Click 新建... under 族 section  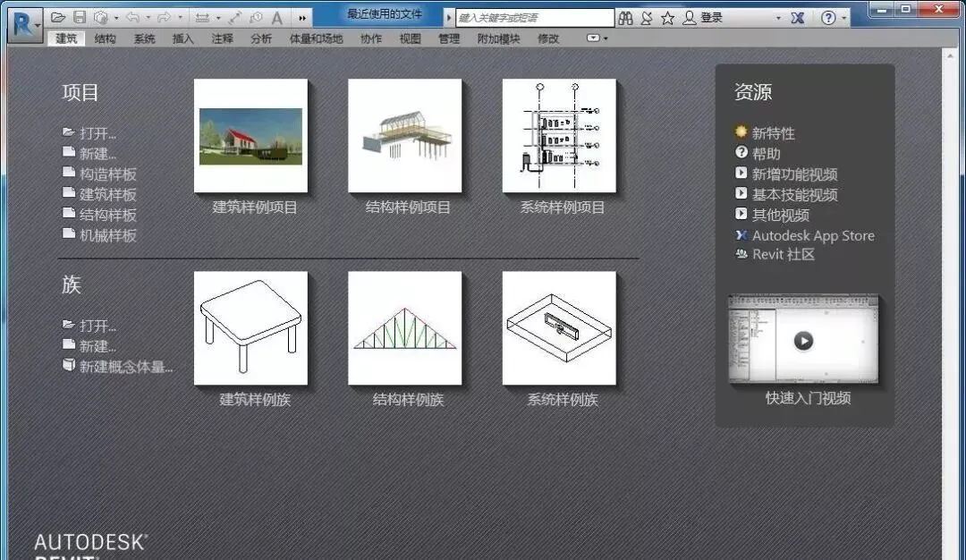tap(90, 345)
